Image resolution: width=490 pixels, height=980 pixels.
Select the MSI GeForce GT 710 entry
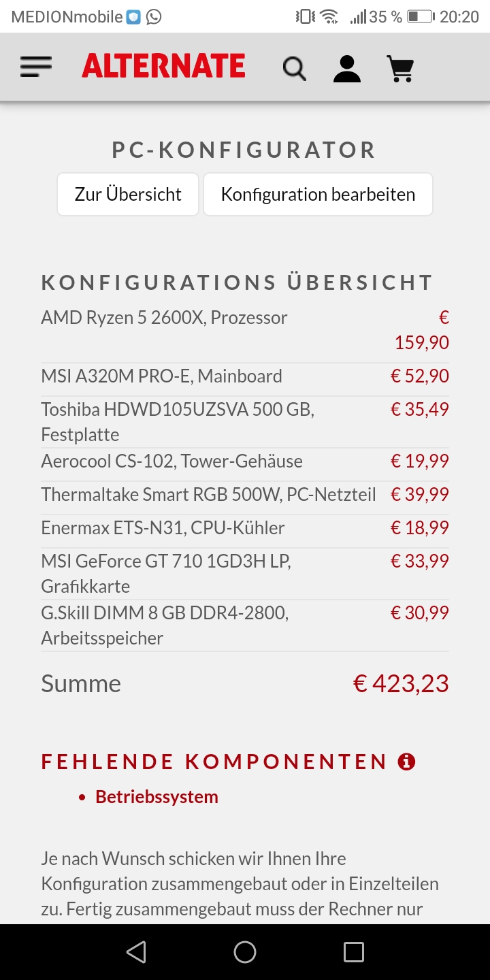[166, 561]
